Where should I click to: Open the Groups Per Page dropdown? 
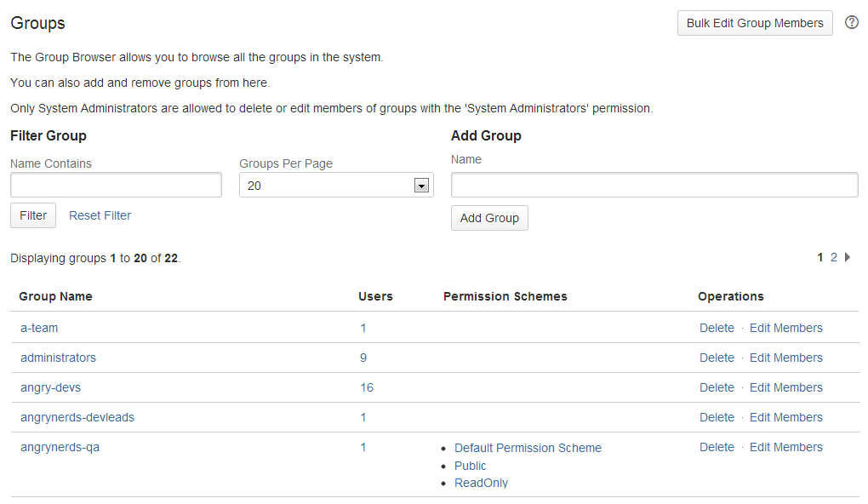pyautogui.click(x=336, y=185)
